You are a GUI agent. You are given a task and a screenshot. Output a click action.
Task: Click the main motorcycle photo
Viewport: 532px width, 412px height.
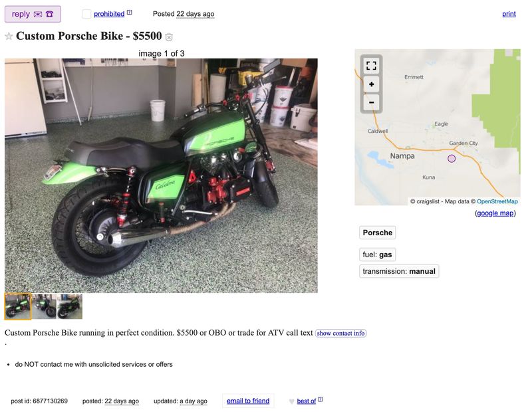coord(161,175)
